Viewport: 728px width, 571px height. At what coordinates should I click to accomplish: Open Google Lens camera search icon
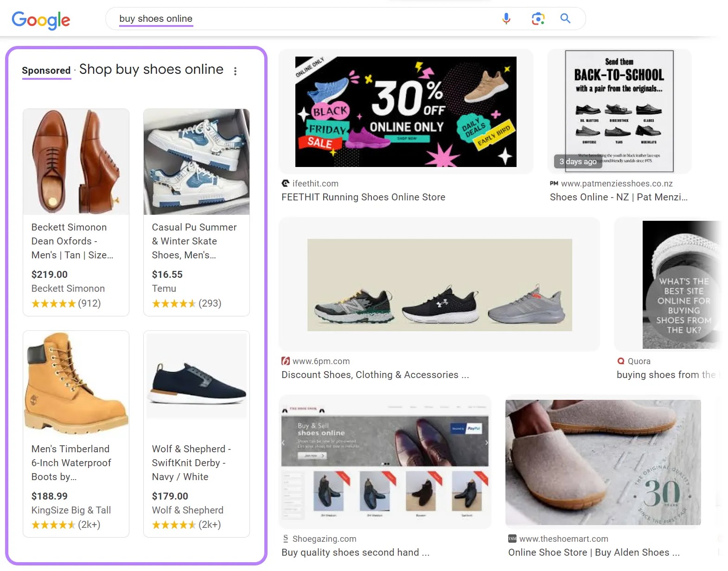pyautogui.click(x=537, y=19)
